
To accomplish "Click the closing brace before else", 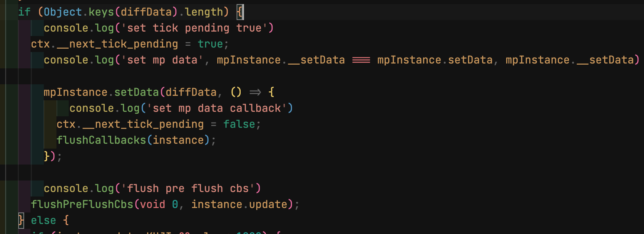I will coord(21,220).
